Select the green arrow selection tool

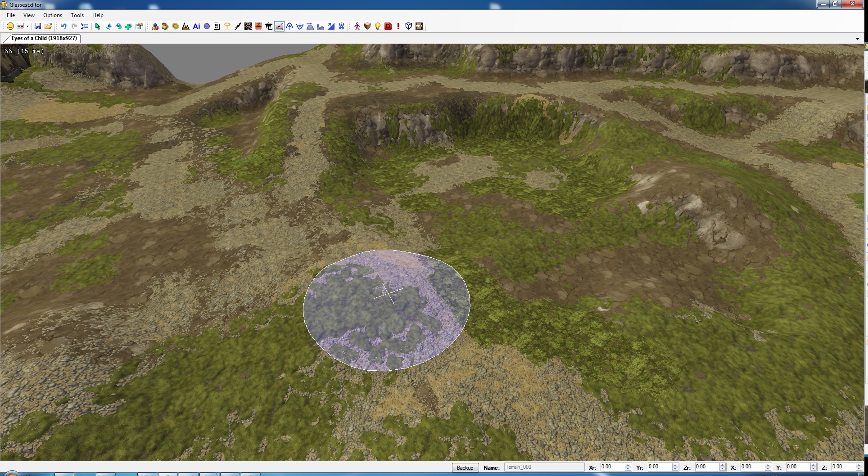pyautogui.click(x=97, y=27)
